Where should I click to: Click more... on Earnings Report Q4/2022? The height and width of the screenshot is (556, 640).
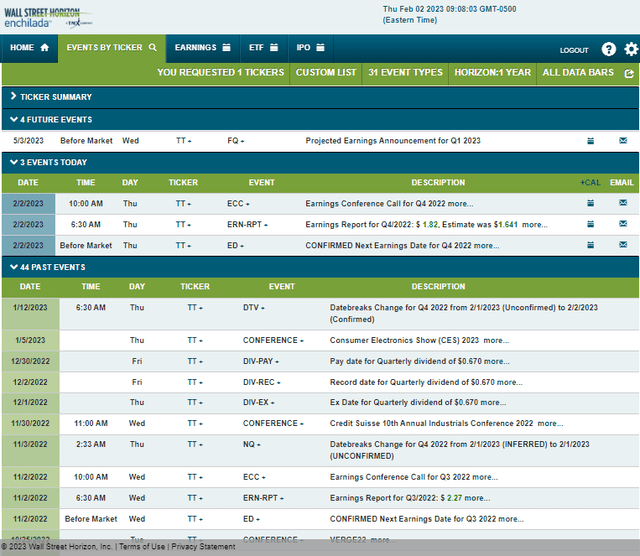tap(535, 225)
